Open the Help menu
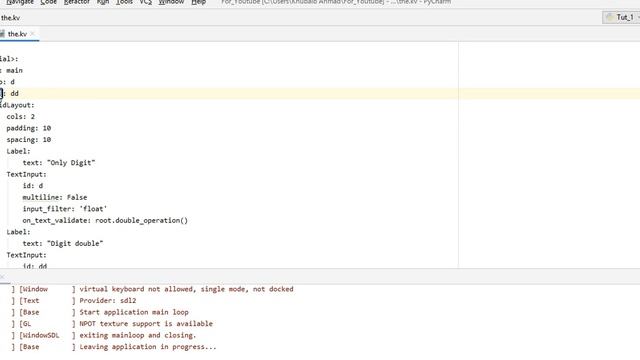 tap(198, 2)
